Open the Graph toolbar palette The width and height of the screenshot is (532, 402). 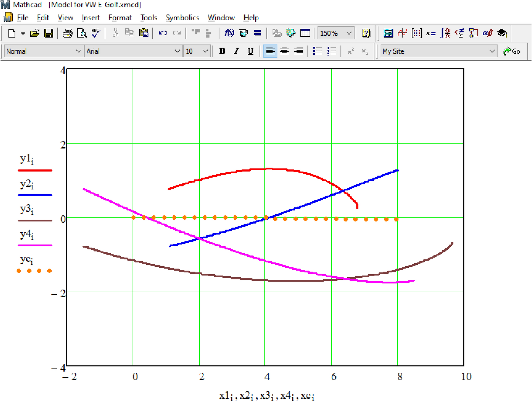(x=402, y=33)
